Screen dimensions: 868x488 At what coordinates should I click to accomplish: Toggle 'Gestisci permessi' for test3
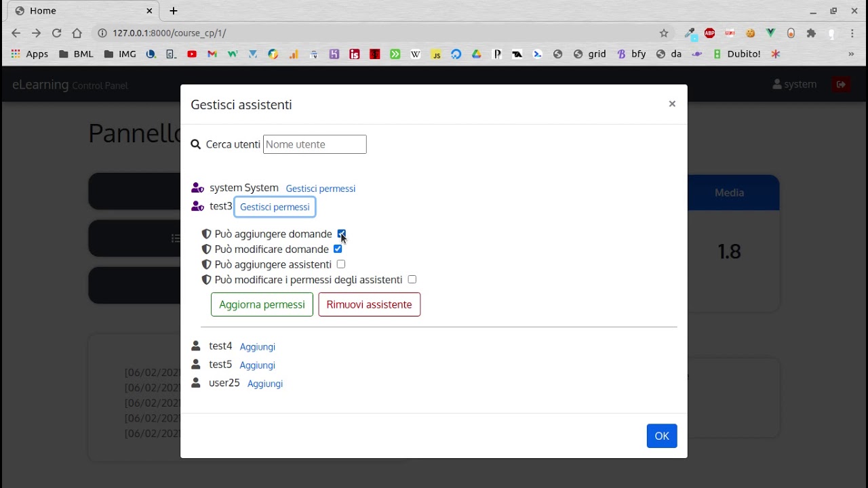click(x=275, y=207)
